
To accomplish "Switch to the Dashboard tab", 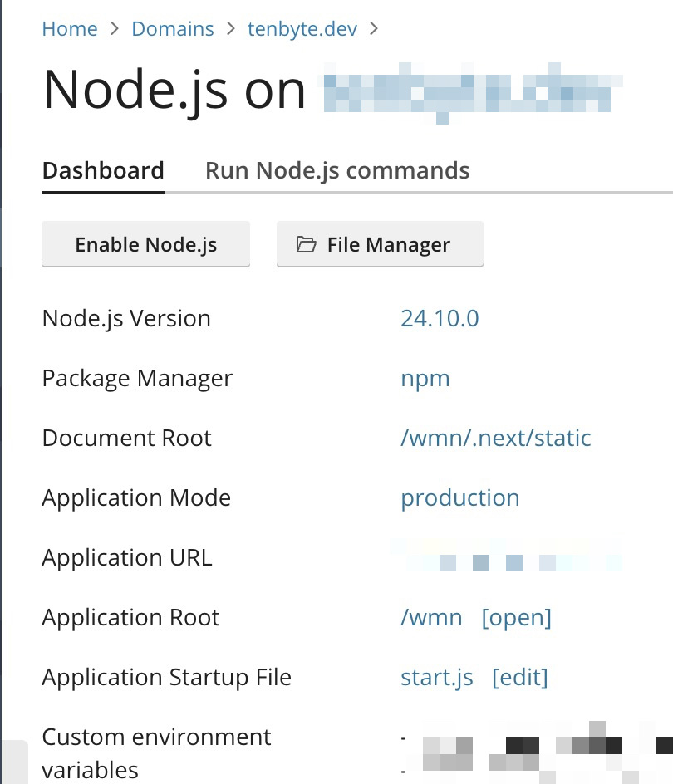I will [103, 171].
